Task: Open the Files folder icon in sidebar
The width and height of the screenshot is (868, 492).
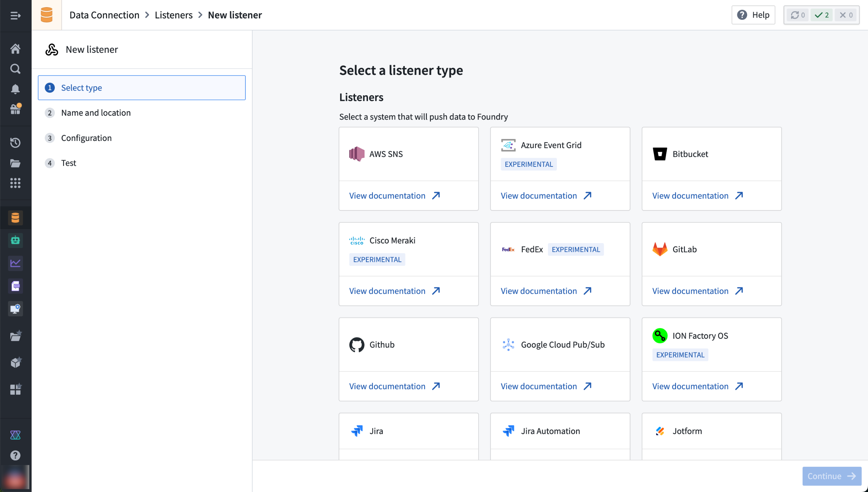Action: [15, 163]
